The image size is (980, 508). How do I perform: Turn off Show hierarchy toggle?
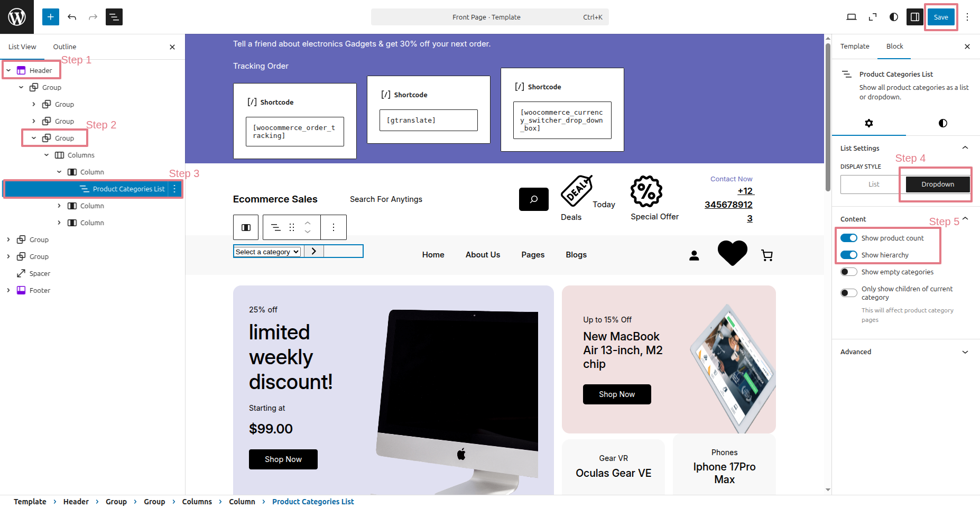coord(849,255)
